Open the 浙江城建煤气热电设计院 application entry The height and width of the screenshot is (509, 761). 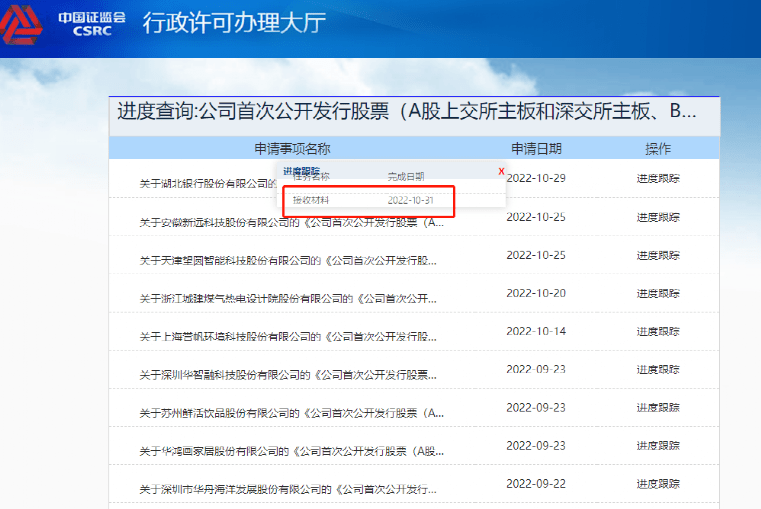click(288, 298)
